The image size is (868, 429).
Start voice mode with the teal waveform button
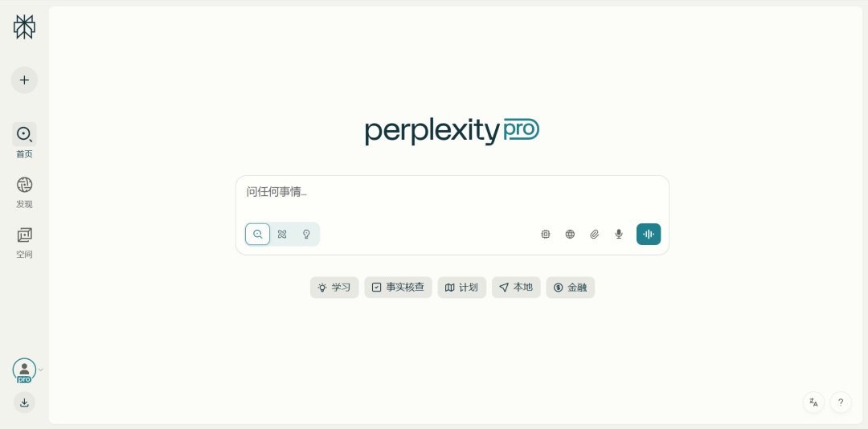649,235
